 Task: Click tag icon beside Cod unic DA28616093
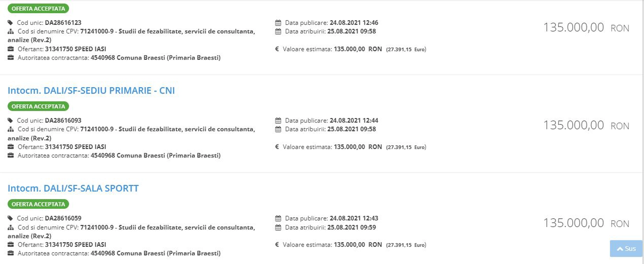coord(10,120)
